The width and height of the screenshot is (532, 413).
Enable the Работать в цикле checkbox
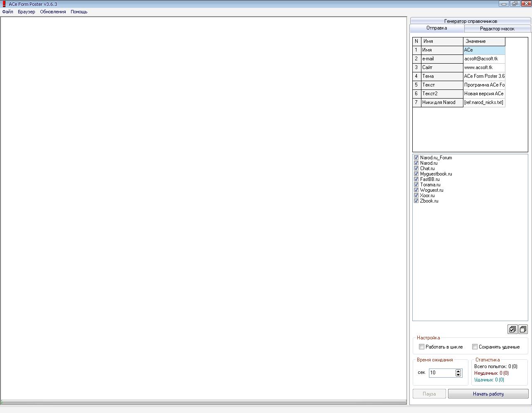(422, 347)
